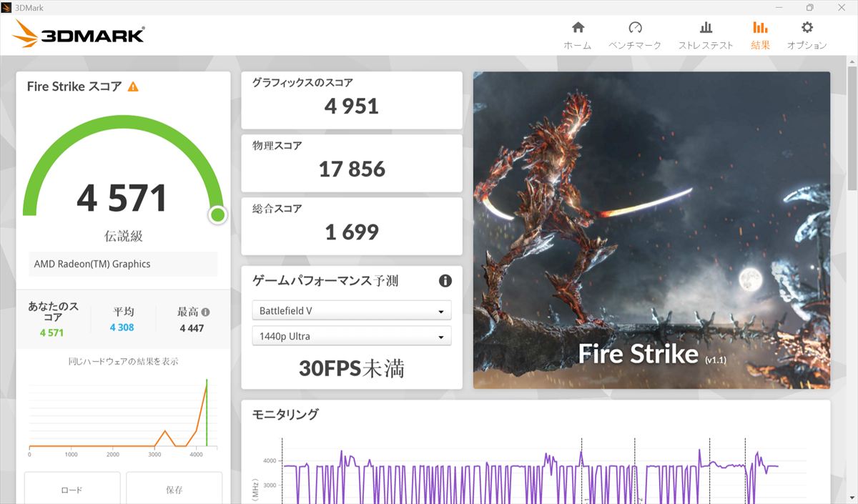Click the 30FPS未満 result text
The width and height of the screenshot is (858, 504).
pos(351,369)
